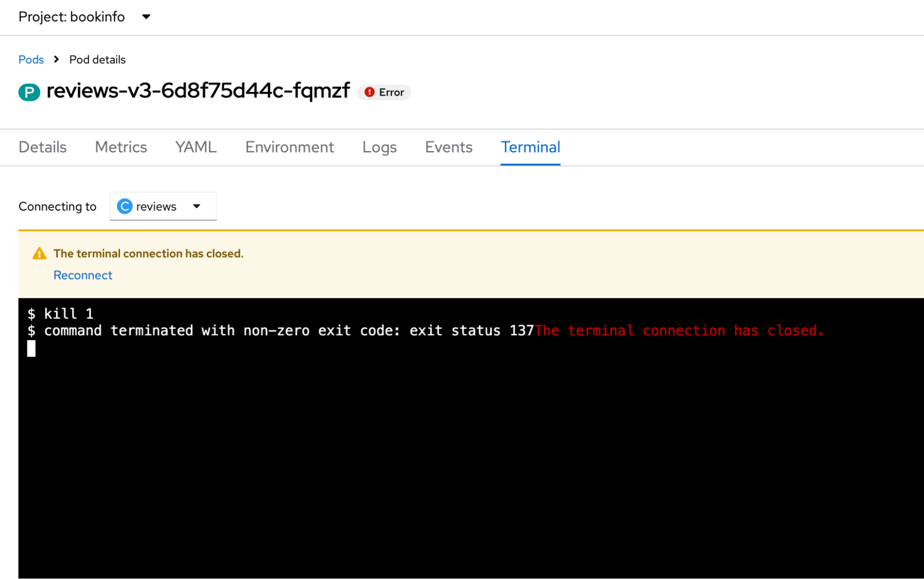Select the YAML tab
The width and height of the screenshot is (924, 579).
coord(196,147)
